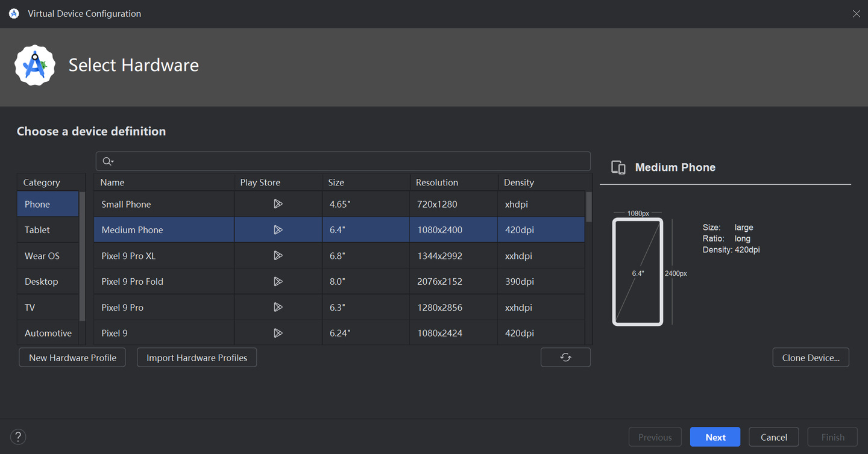Viewport: 868px width, 454px height.
Task: Select the Tablet category
Action: (x=37, y=230)
